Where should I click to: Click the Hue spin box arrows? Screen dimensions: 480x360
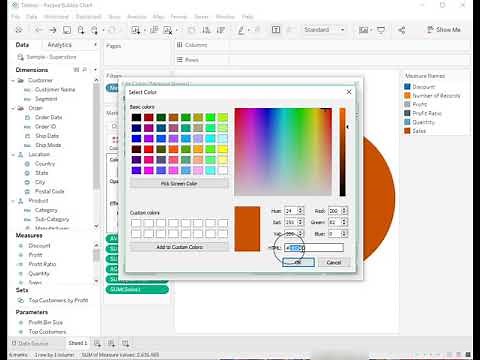pos(300,211)
